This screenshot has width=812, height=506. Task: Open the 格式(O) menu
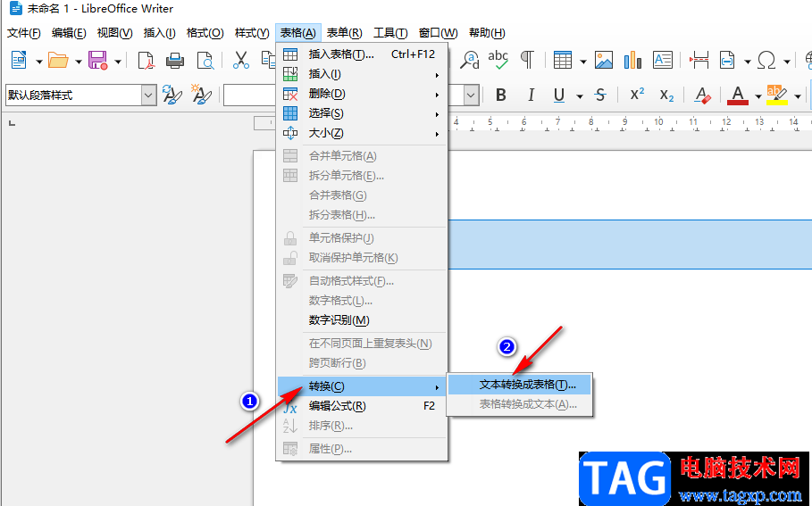205,33
